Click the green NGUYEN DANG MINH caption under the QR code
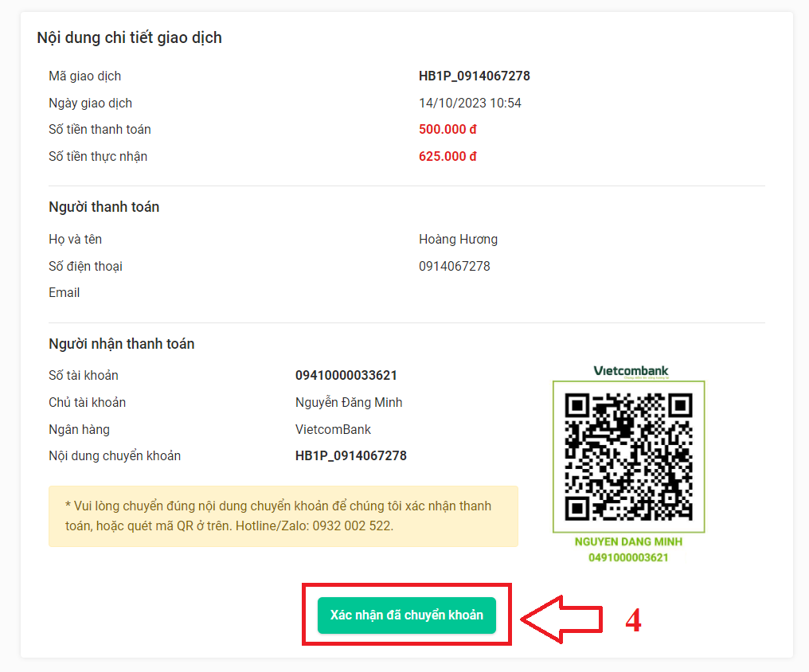The image size is (809, 672). [628, 541]
